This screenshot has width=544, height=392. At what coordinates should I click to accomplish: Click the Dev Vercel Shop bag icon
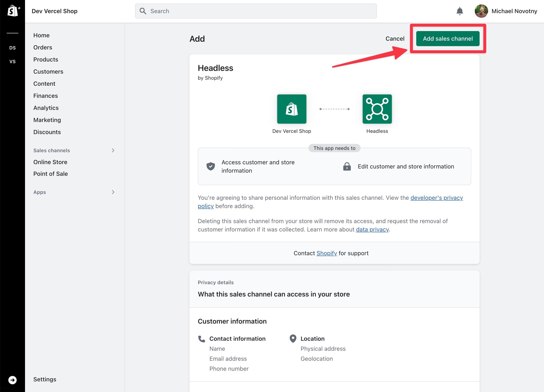pos(292,109)
